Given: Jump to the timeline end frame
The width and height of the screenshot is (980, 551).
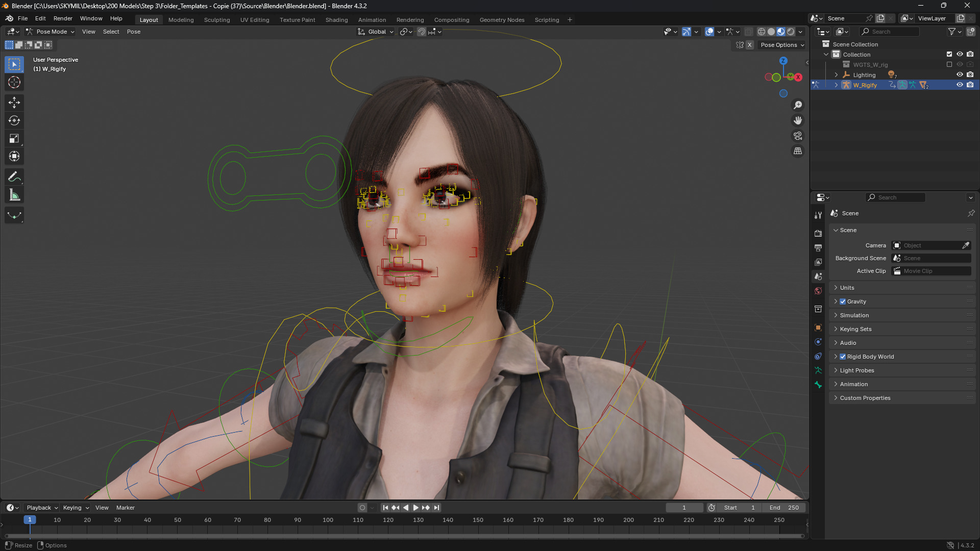Looking at the screenshot, I should click(x=436, y=508).
